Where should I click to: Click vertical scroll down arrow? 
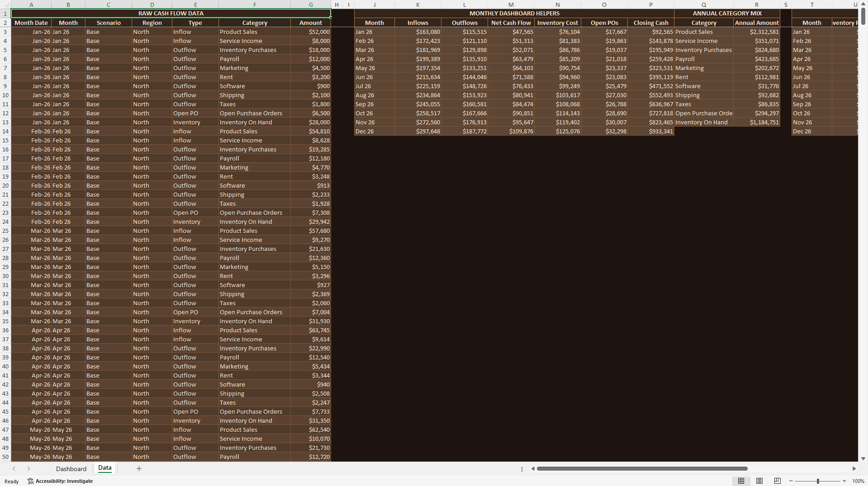[863, 458]
